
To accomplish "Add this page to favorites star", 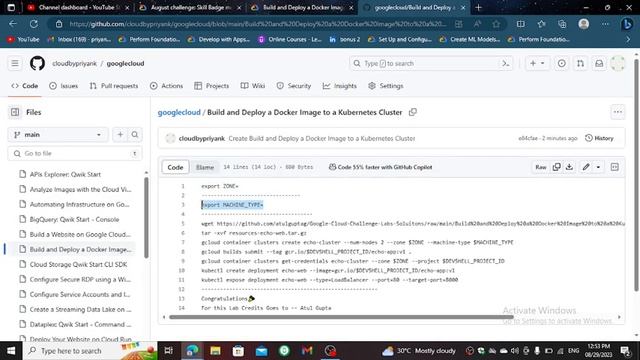I will 496,24.
